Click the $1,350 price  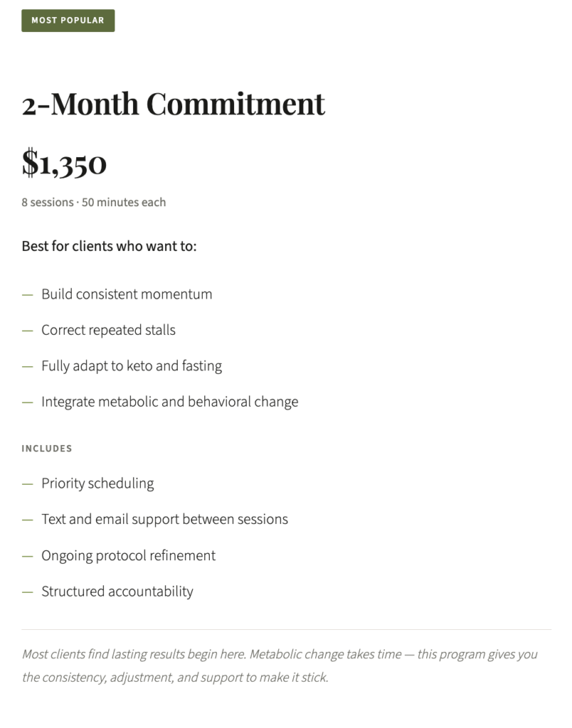point(64,163)
